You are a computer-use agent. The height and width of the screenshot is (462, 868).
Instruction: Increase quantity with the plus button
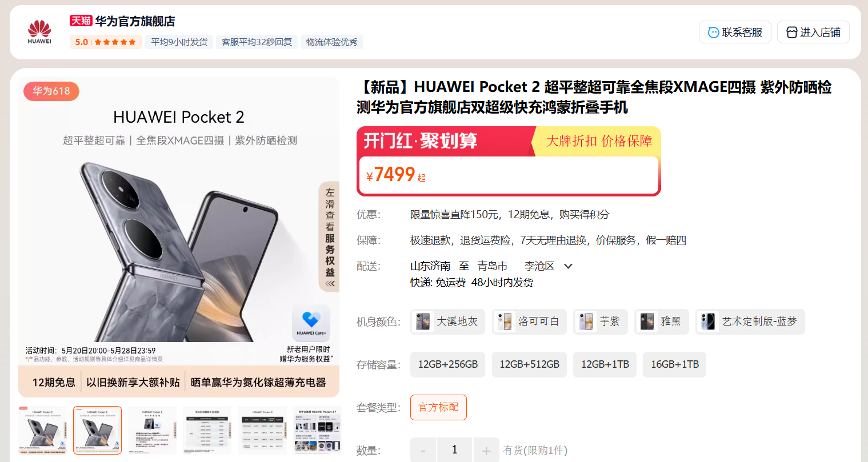click(x=486, y=451)
